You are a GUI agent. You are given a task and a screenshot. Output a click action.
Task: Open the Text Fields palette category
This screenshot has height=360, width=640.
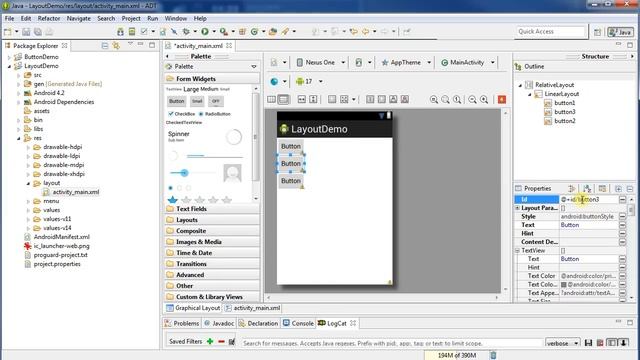[x=212, y=209]
